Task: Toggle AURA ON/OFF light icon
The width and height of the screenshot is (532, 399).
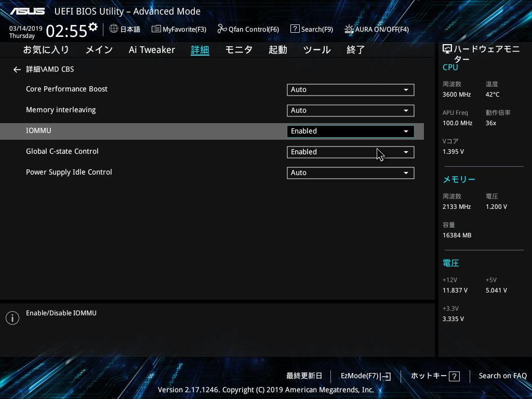Action: click(x=349, y=29)
